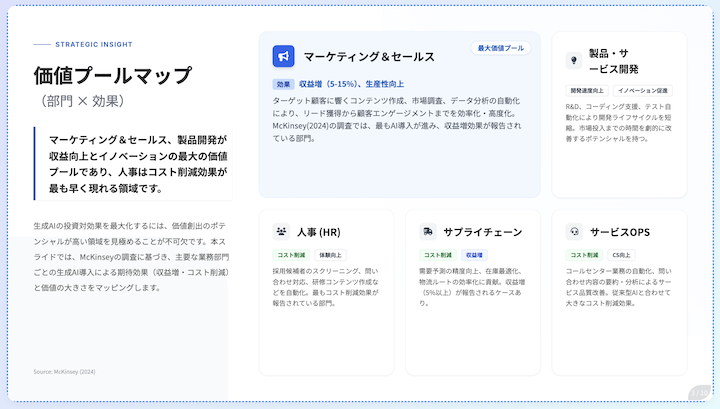720x409 pixels.
Task: Click the paragraph beginning 需要予測の精度向上
Action: click(x=472, y=287)
